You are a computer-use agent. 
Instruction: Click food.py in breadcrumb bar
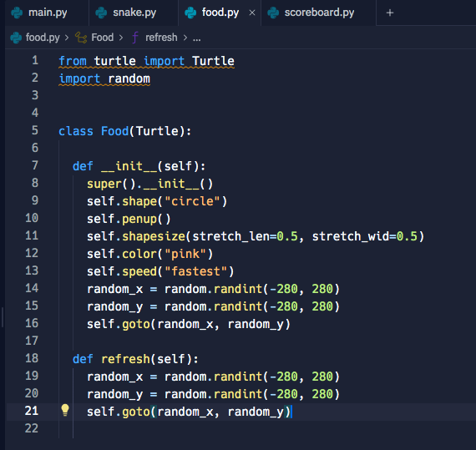(x=43, y=38)
